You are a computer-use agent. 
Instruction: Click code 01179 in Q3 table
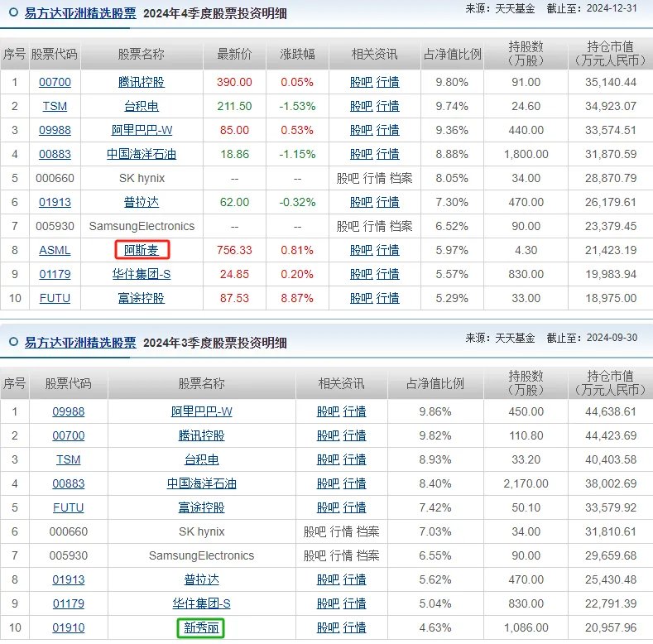pos(69,603)
